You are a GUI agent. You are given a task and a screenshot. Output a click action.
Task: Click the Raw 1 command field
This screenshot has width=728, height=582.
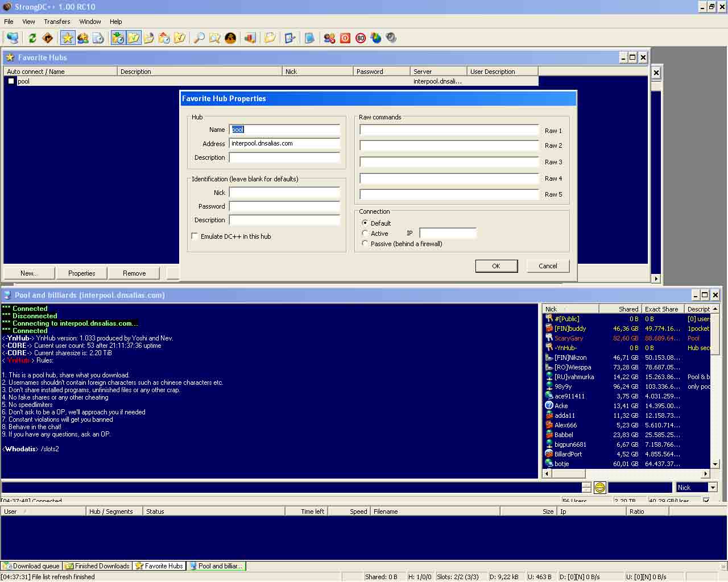tap(449, 130)
